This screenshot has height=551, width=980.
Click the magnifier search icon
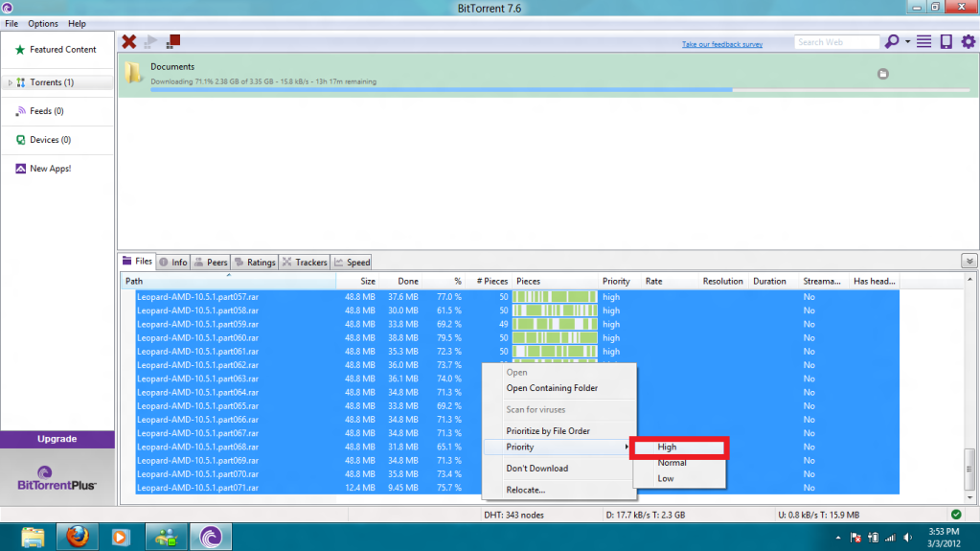click(x=892, y=42)
